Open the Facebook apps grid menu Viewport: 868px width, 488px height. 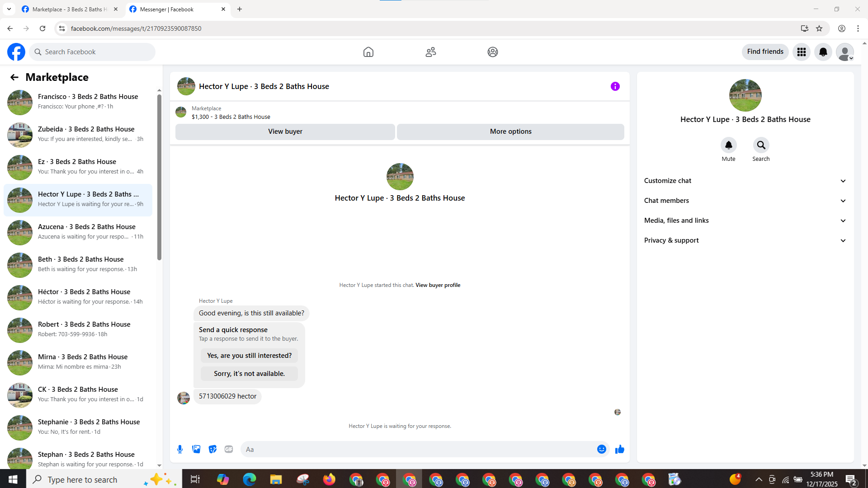(x=801, y=52)
